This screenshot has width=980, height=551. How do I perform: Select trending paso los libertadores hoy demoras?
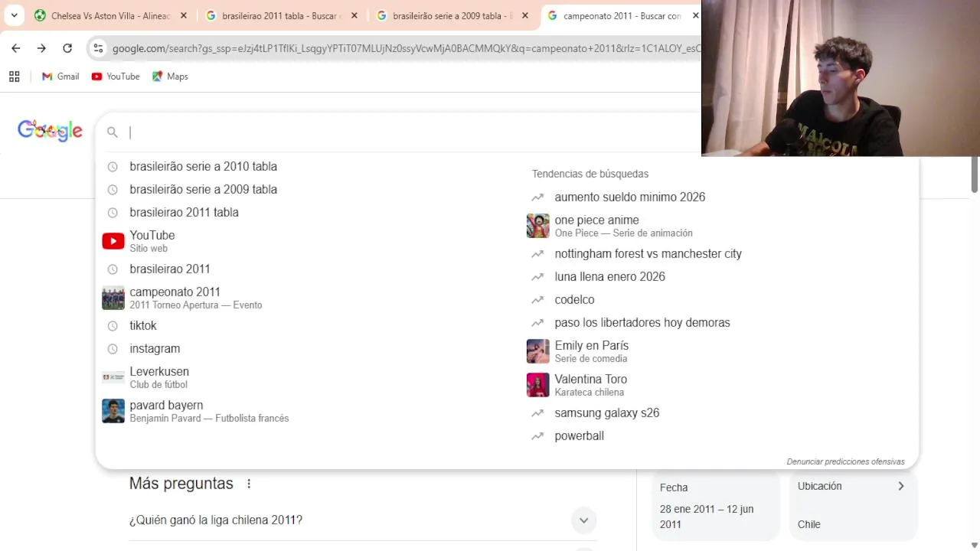click(x=642, y=322)
